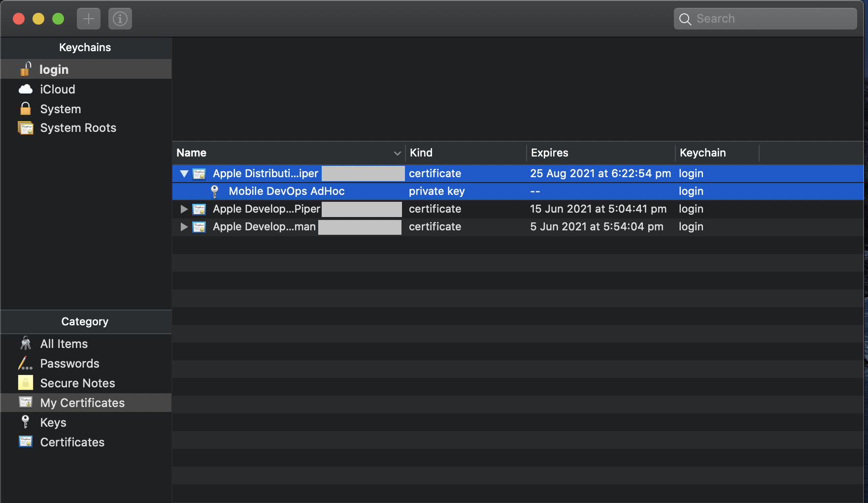Click the expiry 15 Jun 2021 at 5:04:41 pm

click(598, 209)
